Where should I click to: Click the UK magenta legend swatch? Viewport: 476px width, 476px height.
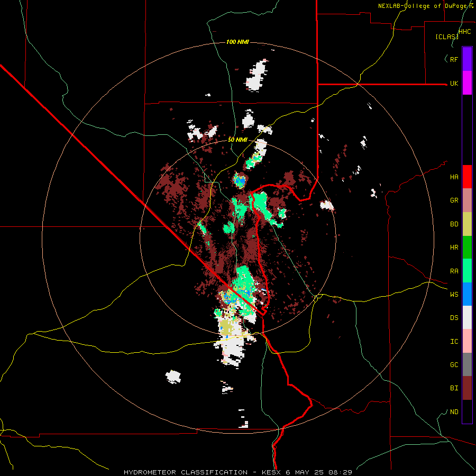467,83
